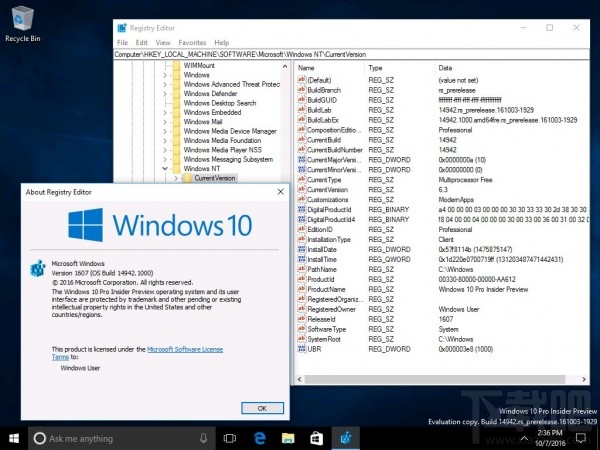Expand Windows Media Foundation key
Screen dimensions: 600x450
point(165,141)
